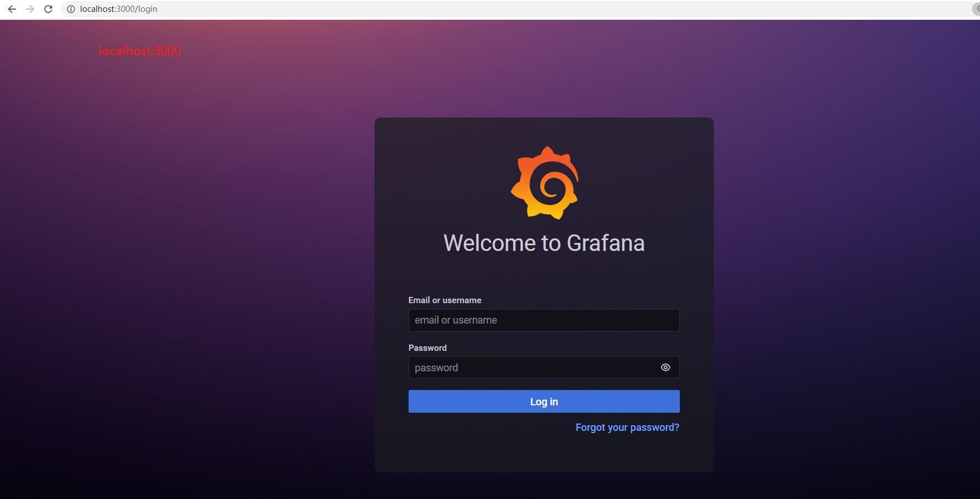Open the Forgot your password link
Viewport: 980px width, 499px height.
pyautogui.click(x=627, y=427)
